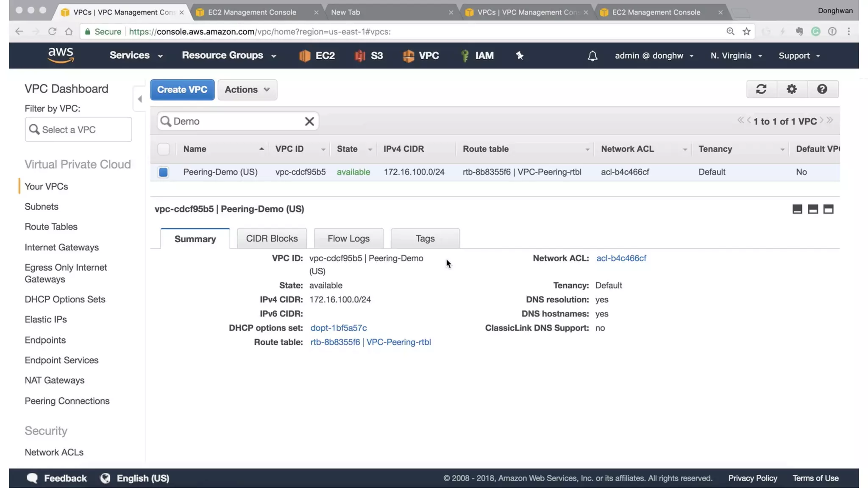868x488 pixels.
Task: Open the notifications bell icon
Action: coord(592,56)
